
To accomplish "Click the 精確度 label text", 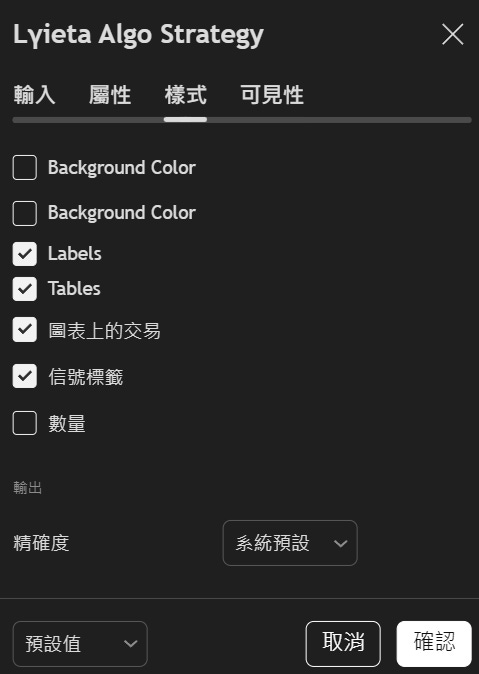I will 41,543.
